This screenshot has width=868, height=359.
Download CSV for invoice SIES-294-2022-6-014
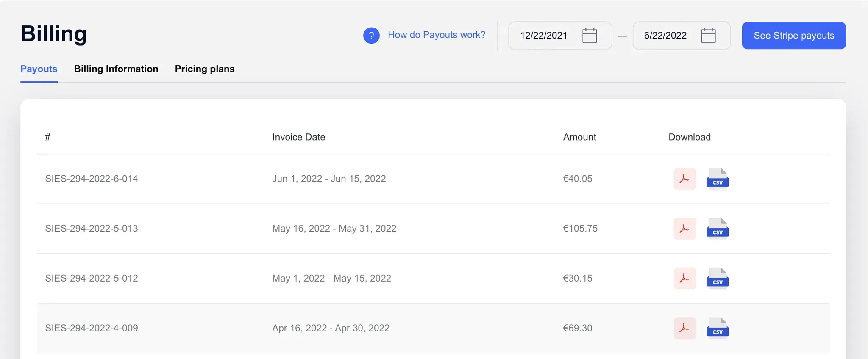point(718,179)
